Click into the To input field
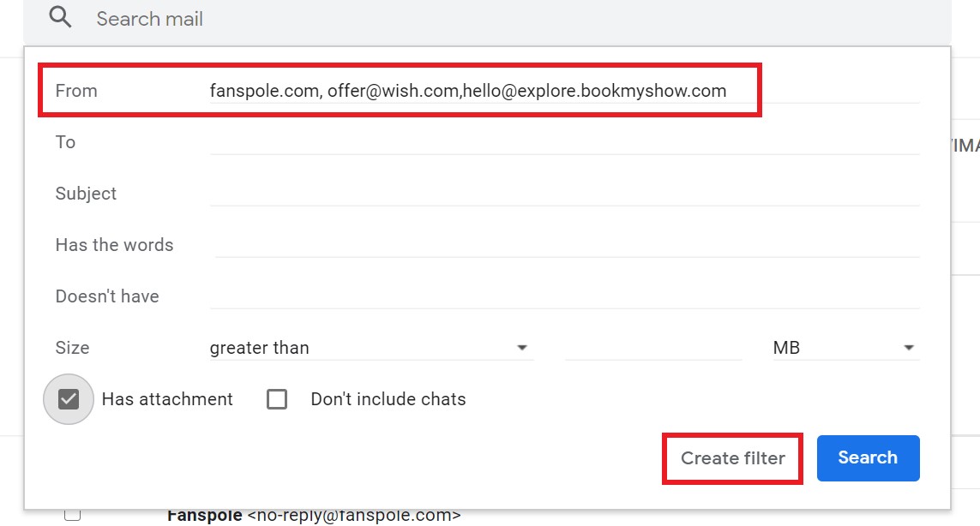980x526 pixels. (564, 142)
